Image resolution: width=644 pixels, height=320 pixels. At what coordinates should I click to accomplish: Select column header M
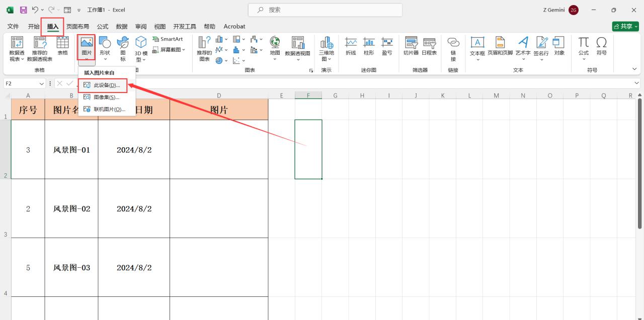(496, 95)
